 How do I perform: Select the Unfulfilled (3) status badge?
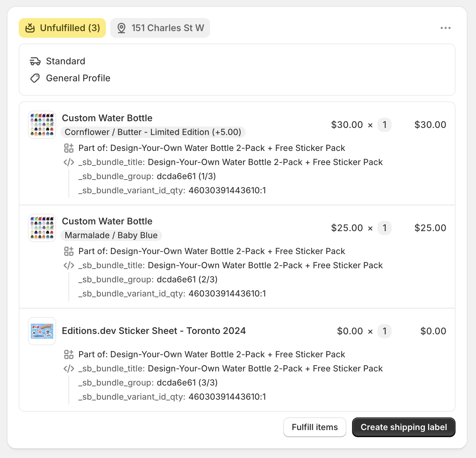pos(63,28)
